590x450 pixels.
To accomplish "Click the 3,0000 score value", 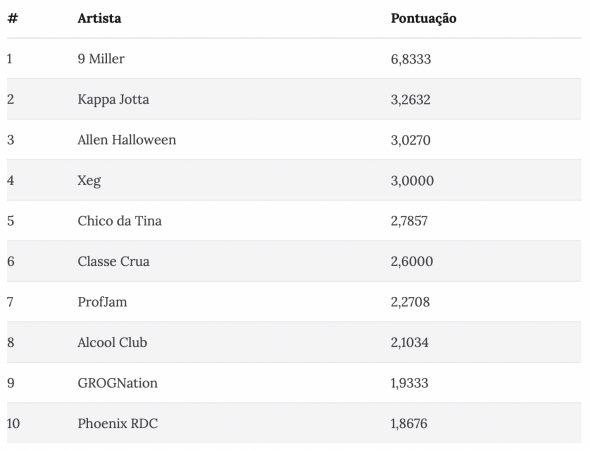I will pyautogui.click(x=412, y=181).
